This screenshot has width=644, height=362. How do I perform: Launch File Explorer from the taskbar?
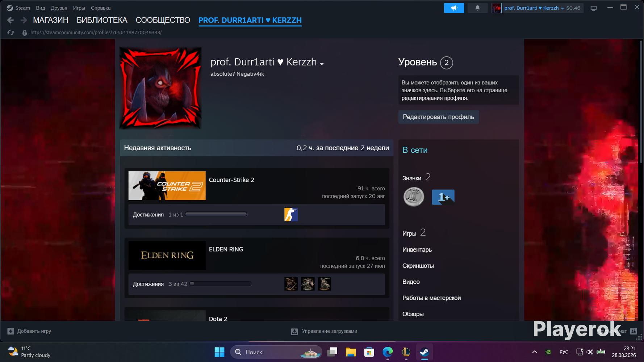click(x=351, y=352)
